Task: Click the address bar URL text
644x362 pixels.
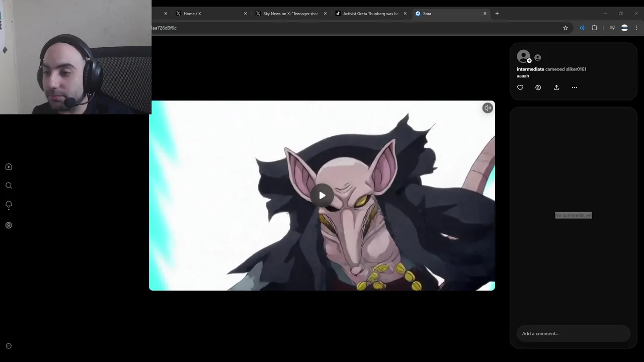Action: coord(164,28)
